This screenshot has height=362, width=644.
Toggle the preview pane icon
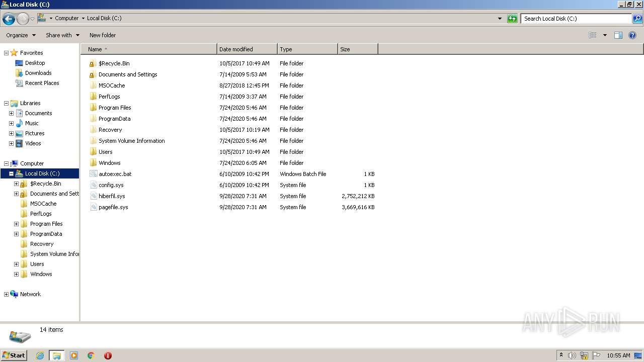point(618,35)
